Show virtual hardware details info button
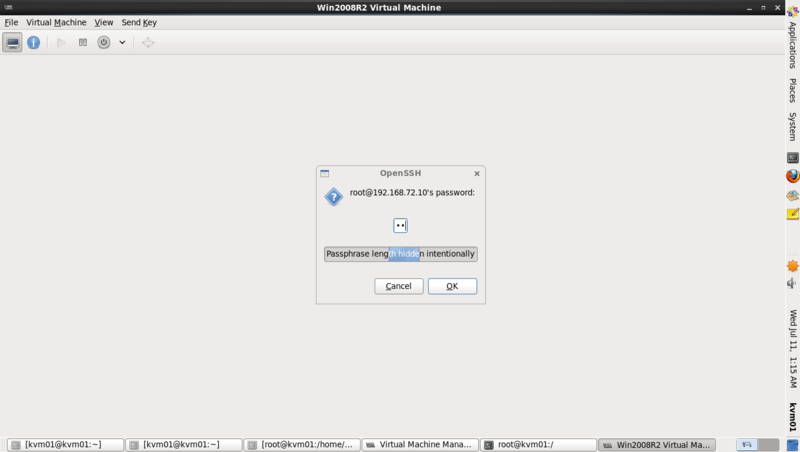This screenshot has width=800, height=452. 34,42
